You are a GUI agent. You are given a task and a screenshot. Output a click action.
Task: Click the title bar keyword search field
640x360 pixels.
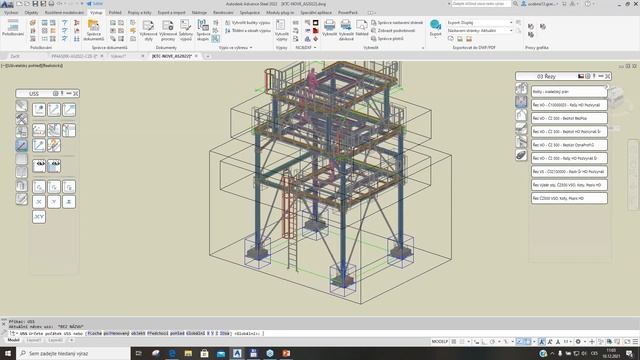(x=481, y=4)
